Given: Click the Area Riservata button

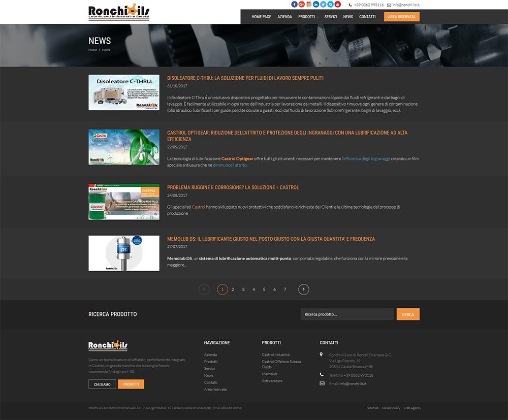Looking at the screenshot, I should point(402,17).
